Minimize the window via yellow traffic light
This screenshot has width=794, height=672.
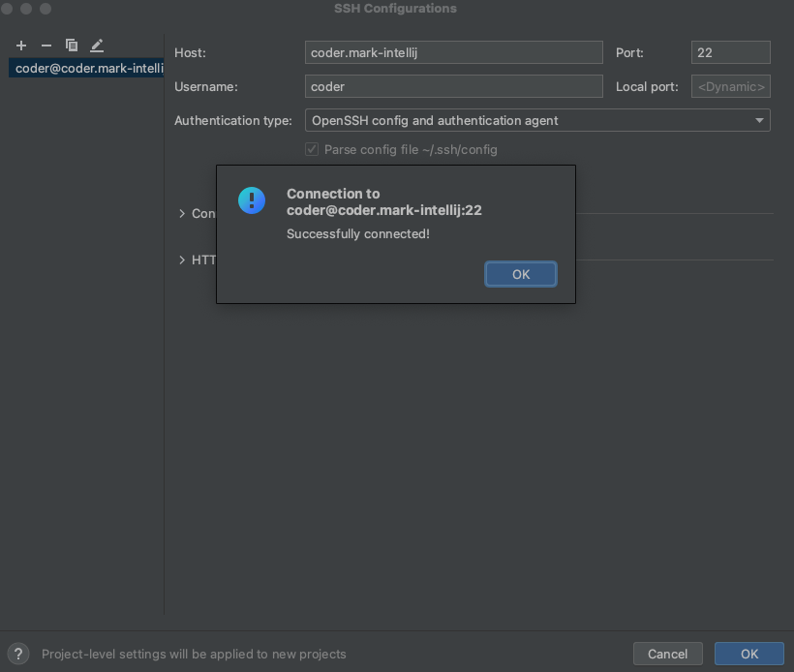point(27,9)
